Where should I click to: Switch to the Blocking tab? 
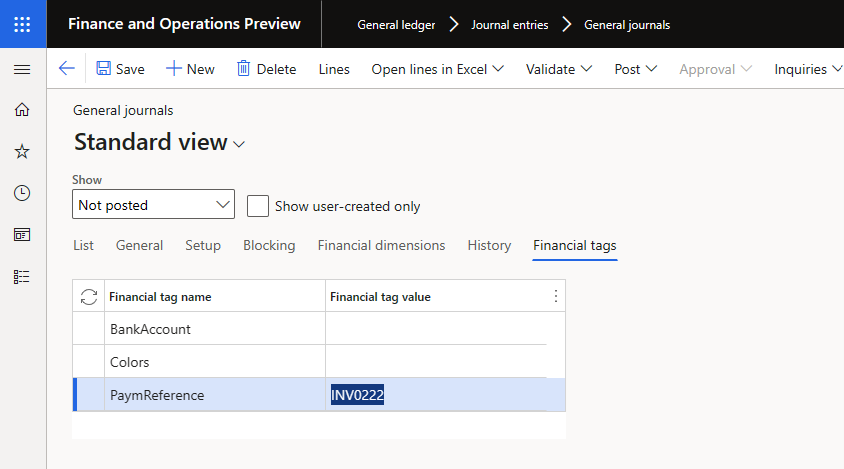[x=269, y=246]
